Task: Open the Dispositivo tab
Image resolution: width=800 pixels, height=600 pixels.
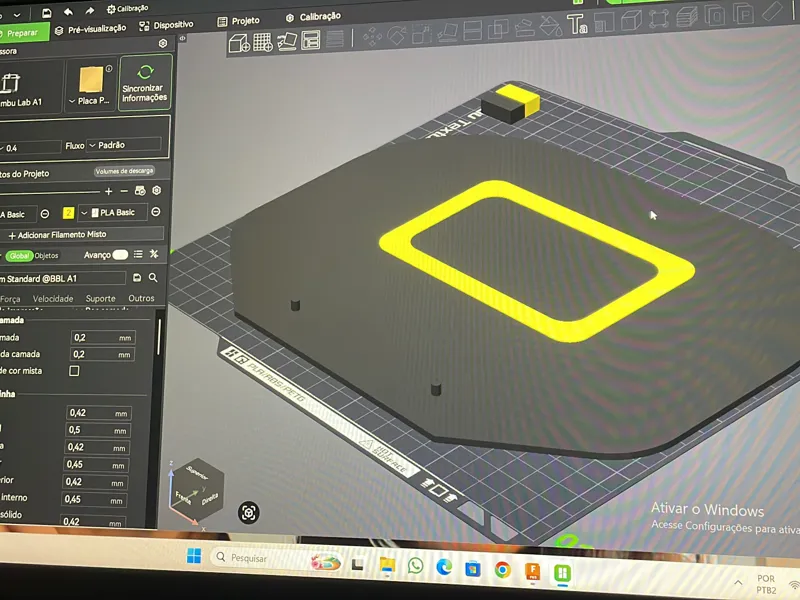Action: click(166, 25)
